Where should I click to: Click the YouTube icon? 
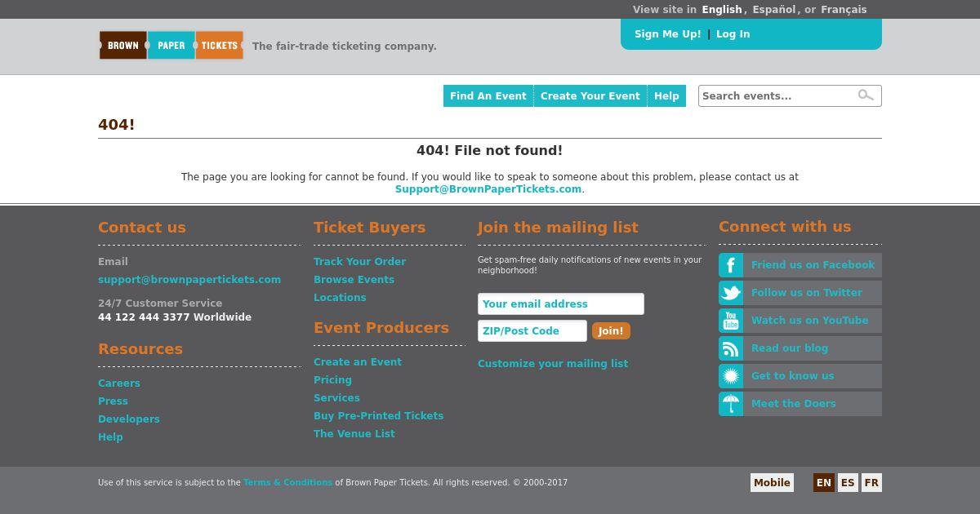[x=731, y=321]
